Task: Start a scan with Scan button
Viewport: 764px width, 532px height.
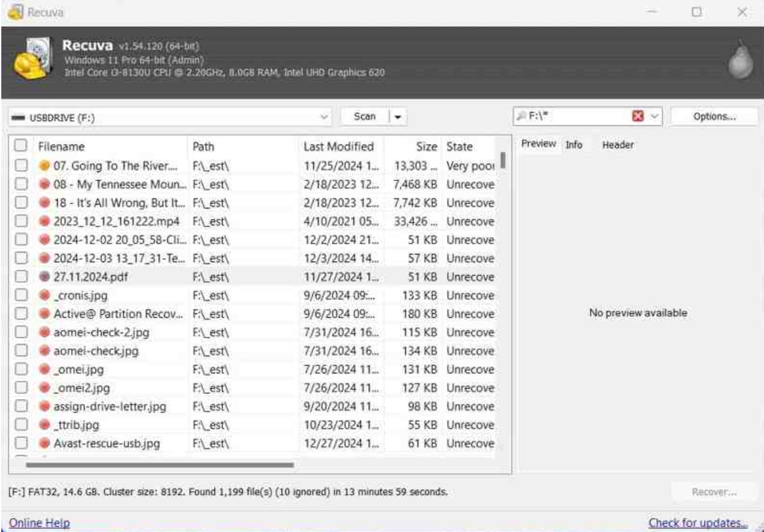Action: tap(364, 117)
